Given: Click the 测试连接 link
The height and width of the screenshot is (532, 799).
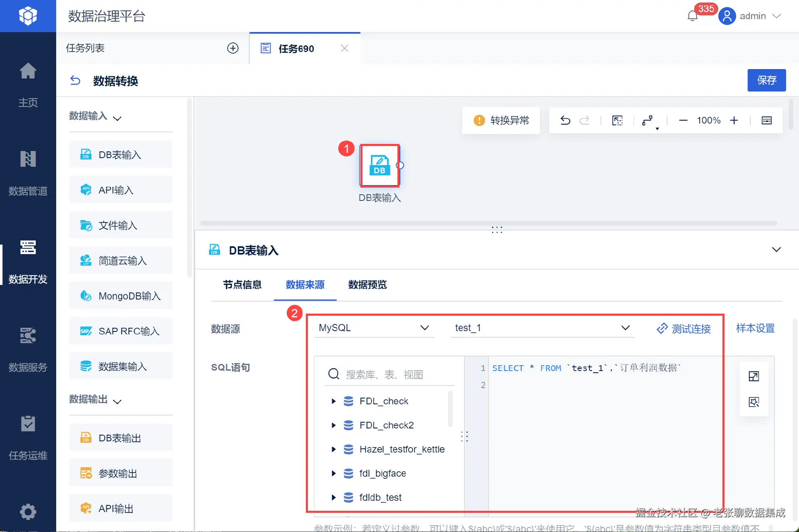Looking at the screenshot, I should click(684, 329).
